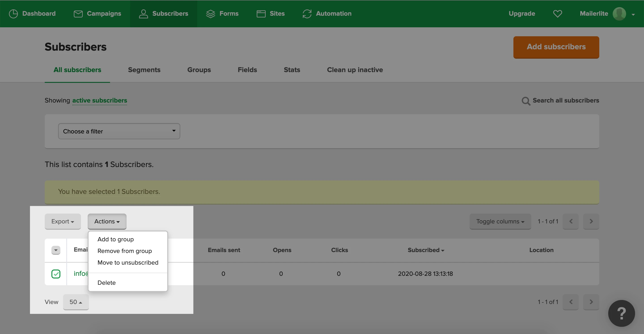
Task: Expand the View 50 per page selector
Action: point(76,302)
